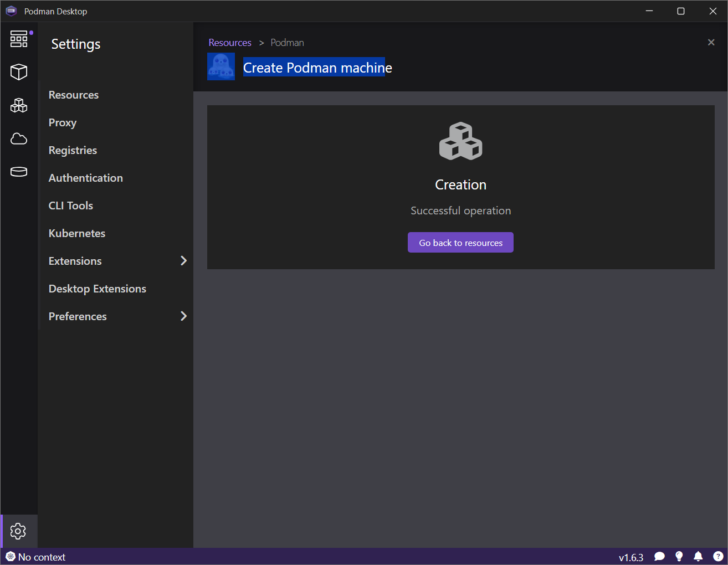Viewport: 728px width, 565px height.
Task: Open the Pods stacked cubes icon
Action: click(19, 105)
